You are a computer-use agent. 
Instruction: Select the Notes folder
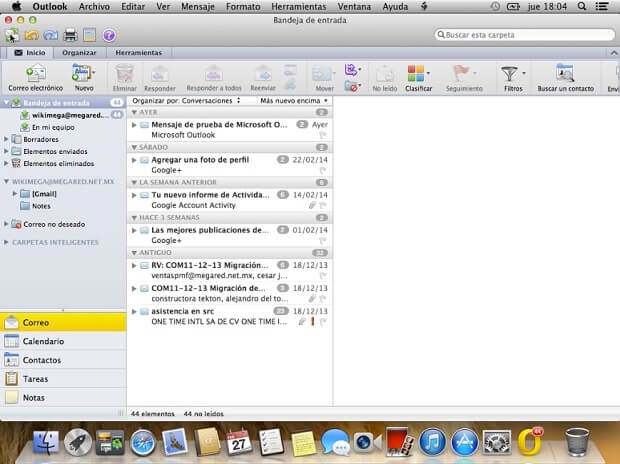point(63,206)
